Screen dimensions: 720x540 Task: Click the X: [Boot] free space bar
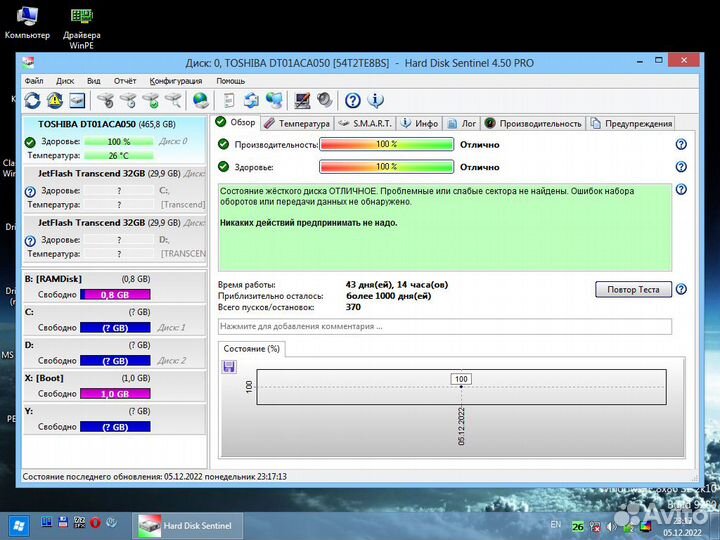[x=114, y=394]
